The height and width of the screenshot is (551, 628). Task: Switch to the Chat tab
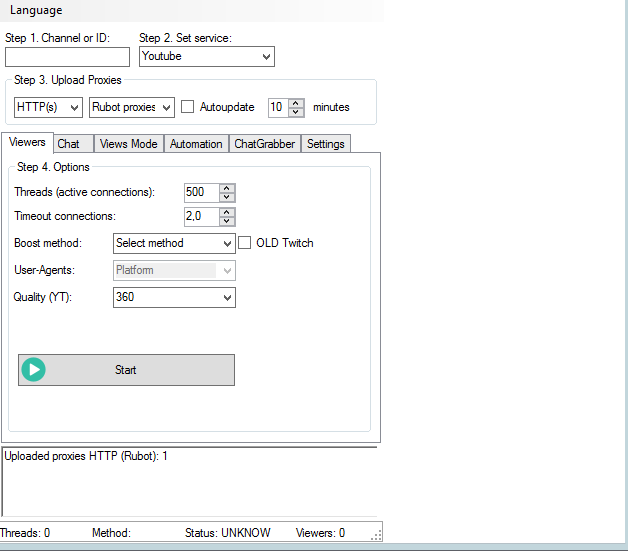point(69,144)
